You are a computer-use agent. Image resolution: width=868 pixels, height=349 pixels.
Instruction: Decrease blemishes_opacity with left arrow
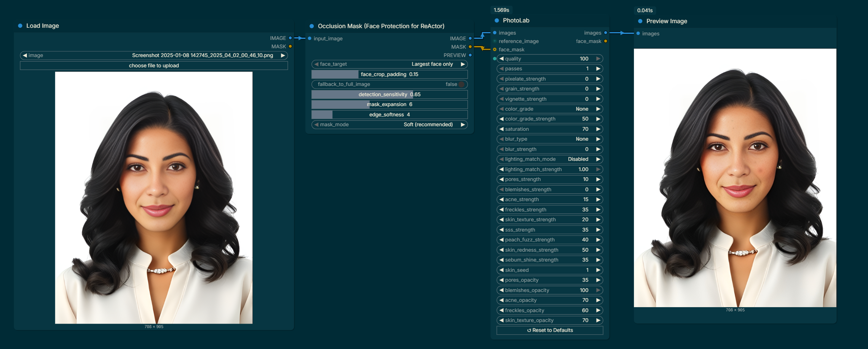click(501, 290)
